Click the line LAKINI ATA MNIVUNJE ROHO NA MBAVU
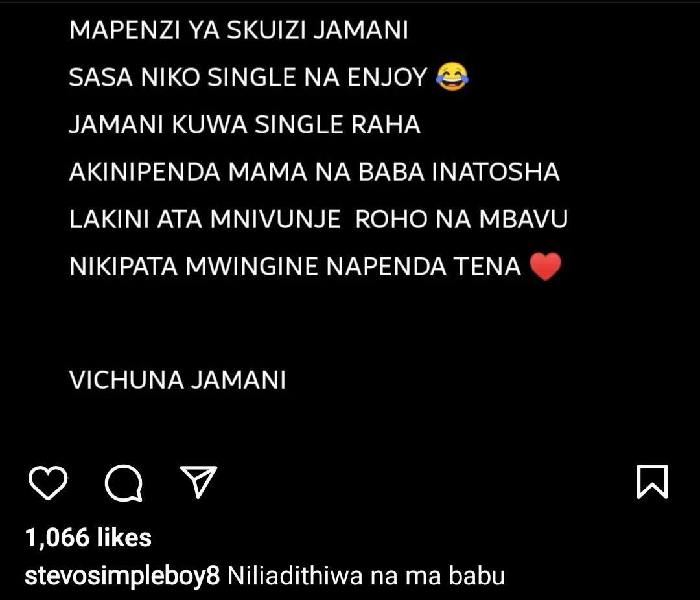Screen dimensions: 700x600 (x=318, y=219)
